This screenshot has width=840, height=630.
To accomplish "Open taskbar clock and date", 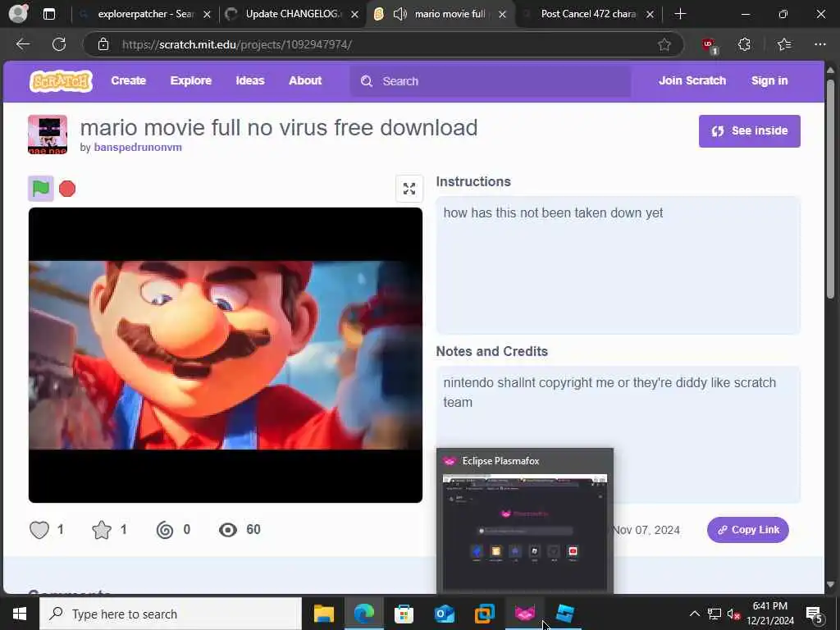I will pos(770,614).
